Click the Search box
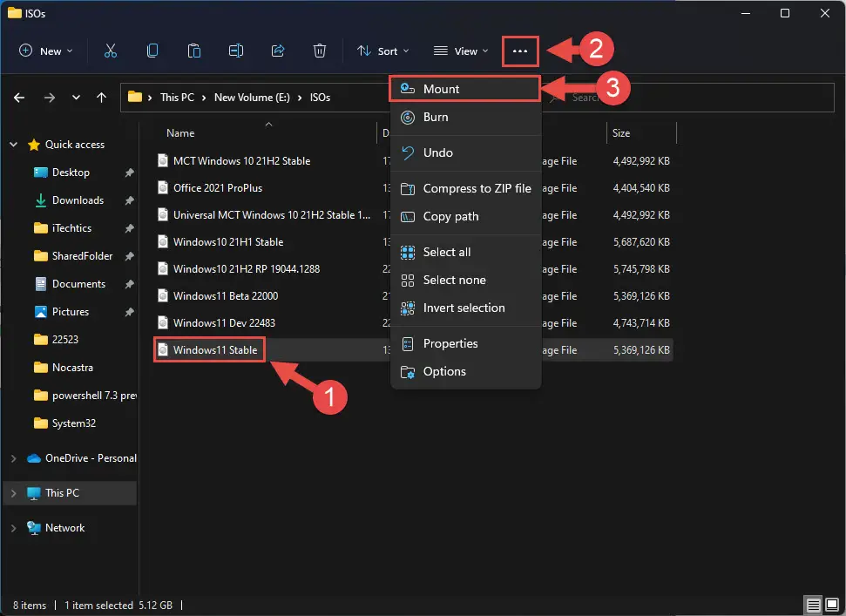This screenshot has width=846, height=616. (x=688, y=98)
